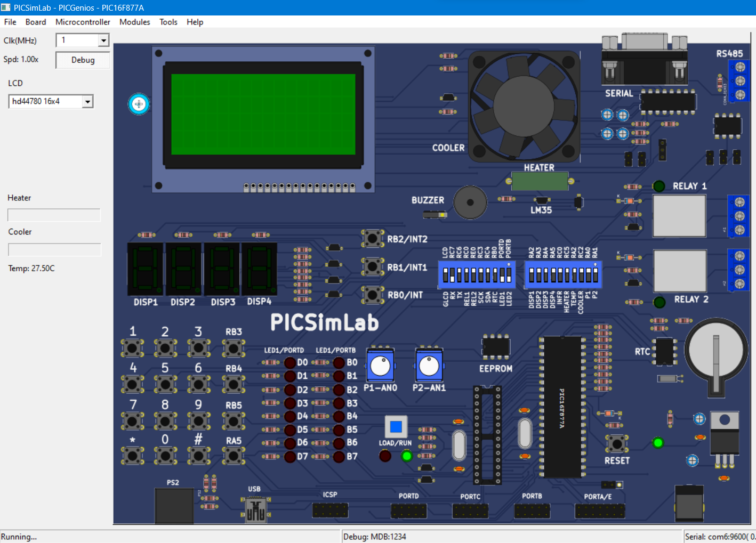Viewport: 756px width, 543px height.
Task: Click the blue LOAD/RUN button
Action: click(x=396, y=427)
